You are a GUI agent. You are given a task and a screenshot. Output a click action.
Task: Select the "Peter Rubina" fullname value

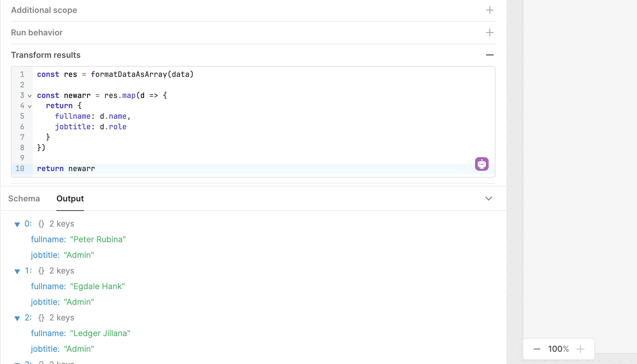[98, 239]
